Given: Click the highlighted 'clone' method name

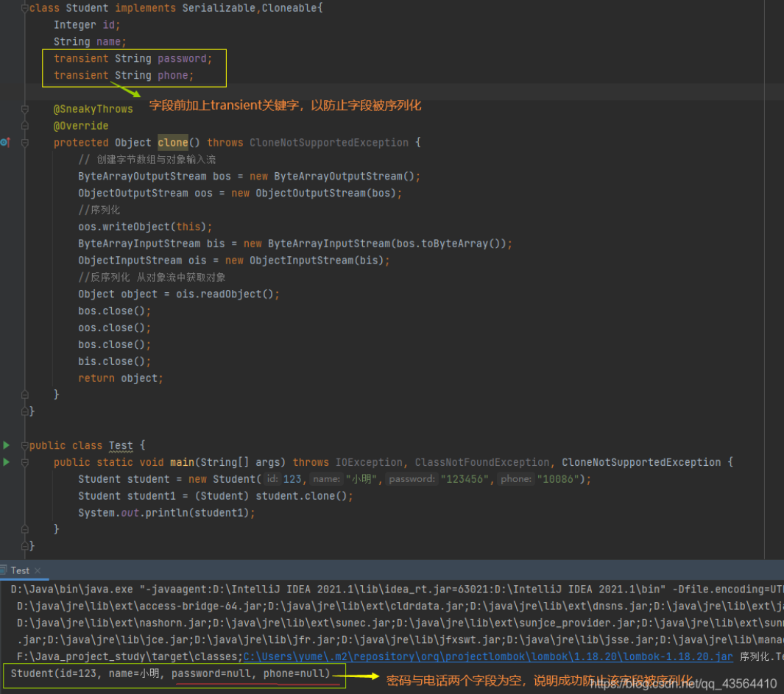Looking at the screenshot, I should coord(173,143).
